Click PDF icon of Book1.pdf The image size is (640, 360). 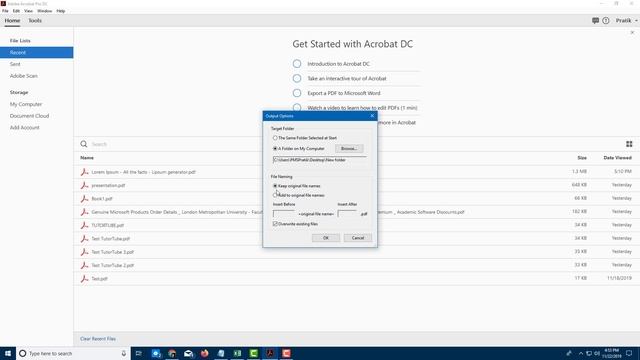click(84, 198)
